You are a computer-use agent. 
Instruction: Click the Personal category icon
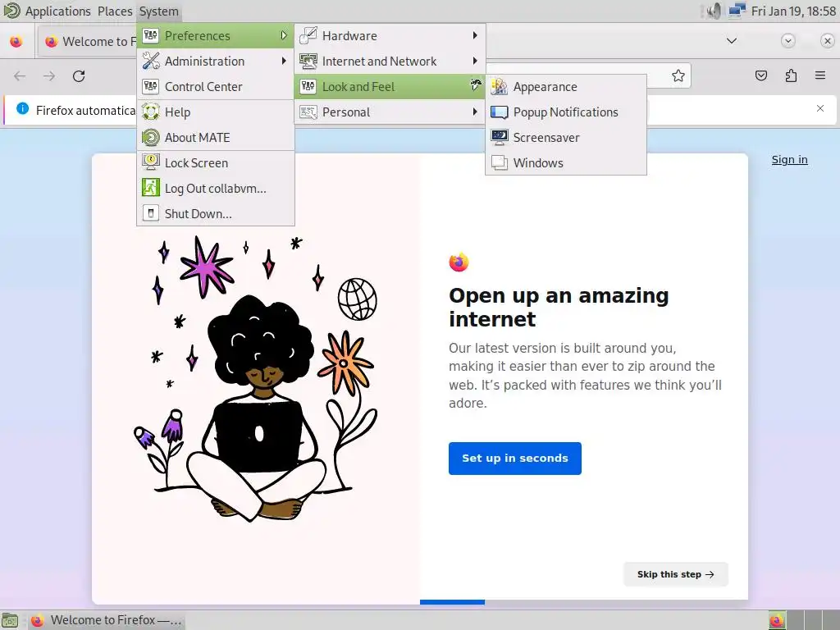(x=308, y=112)
